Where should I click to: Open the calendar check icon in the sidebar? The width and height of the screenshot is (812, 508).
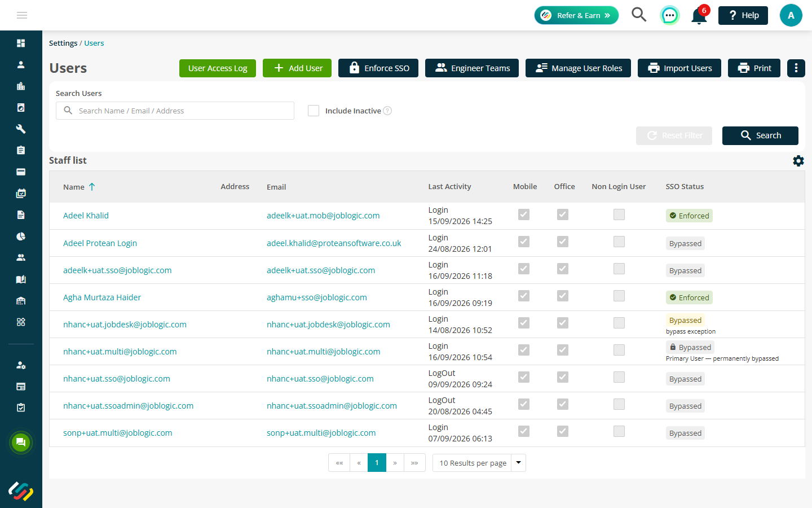[x=21, y=193]
